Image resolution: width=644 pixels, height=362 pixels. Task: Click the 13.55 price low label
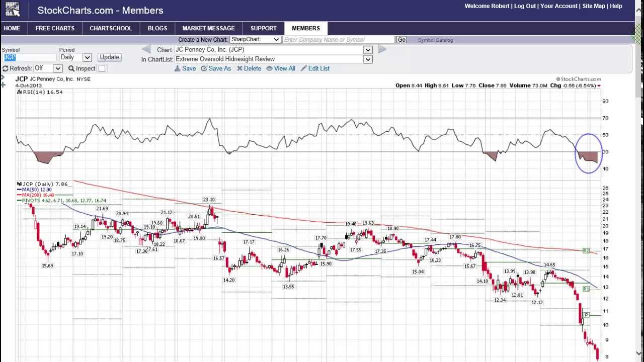pos(288,287)
